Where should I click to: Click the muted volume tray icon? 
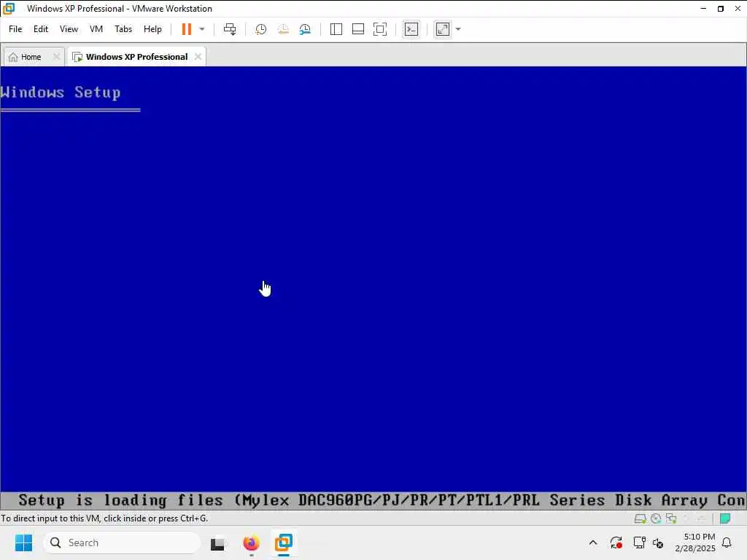(659, 542)
